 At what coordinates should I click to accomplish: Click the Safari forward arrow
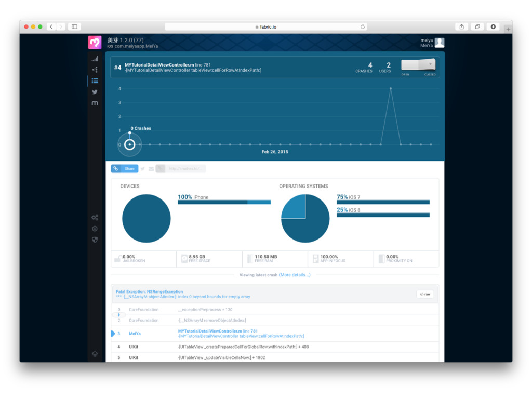pyautogui.click(x=61, y=26)
